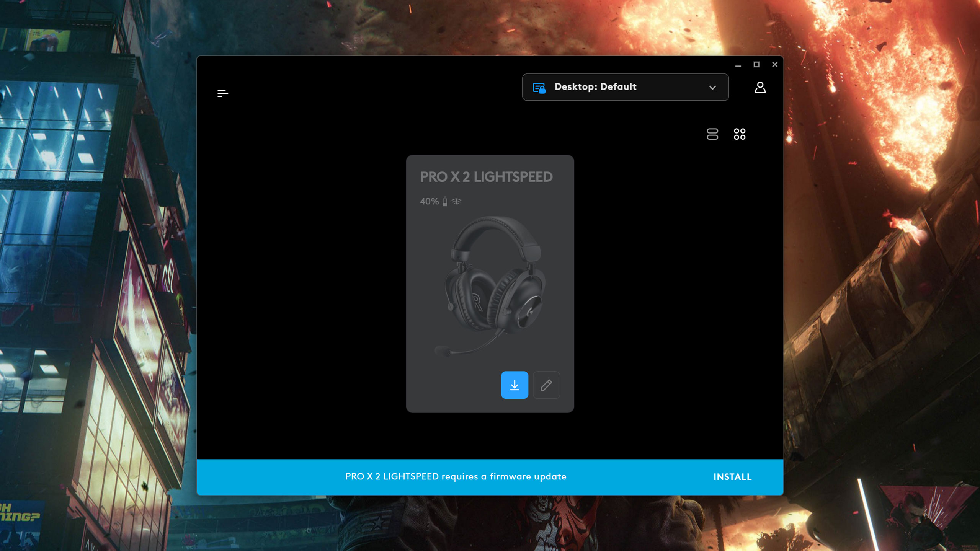This screenshot has height=551, width=980.
Task: Click the firmware update required message
Action: 456,477
